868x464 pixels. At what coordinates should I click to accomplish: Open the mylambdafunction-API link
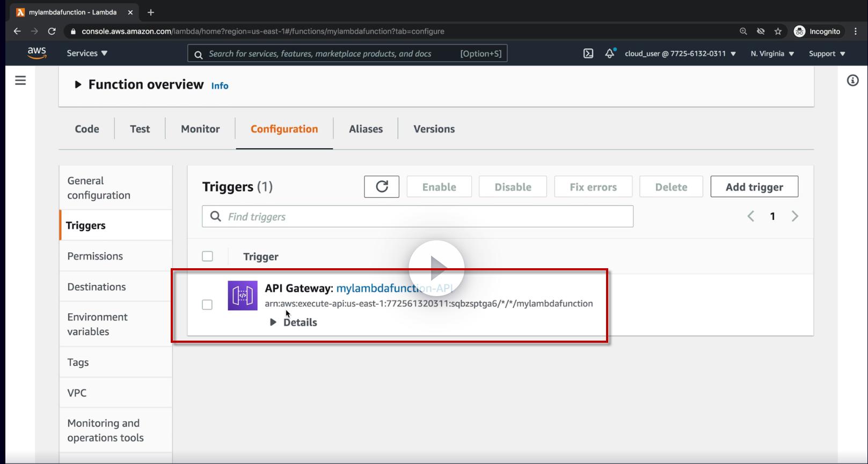[x=395, y=288]
